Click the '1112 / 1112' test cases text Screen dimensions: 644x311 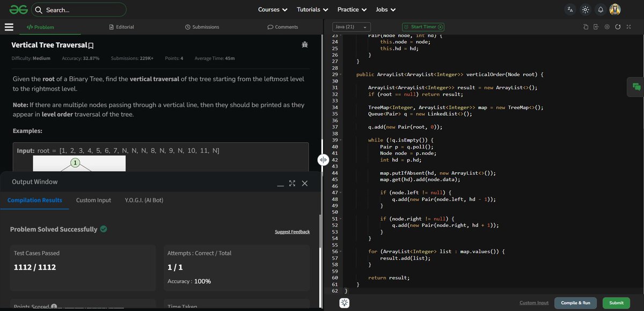[x=35, y=267]
